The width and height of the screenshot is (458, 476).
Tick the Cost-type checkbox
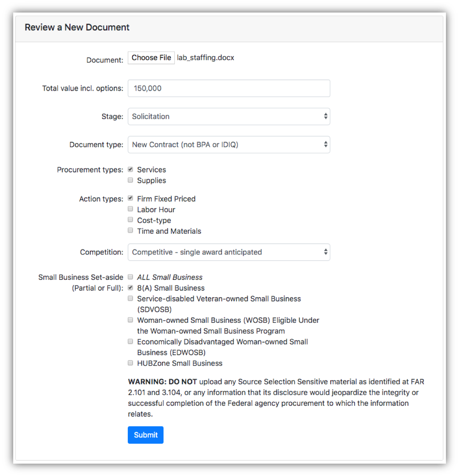pos(130,220)
